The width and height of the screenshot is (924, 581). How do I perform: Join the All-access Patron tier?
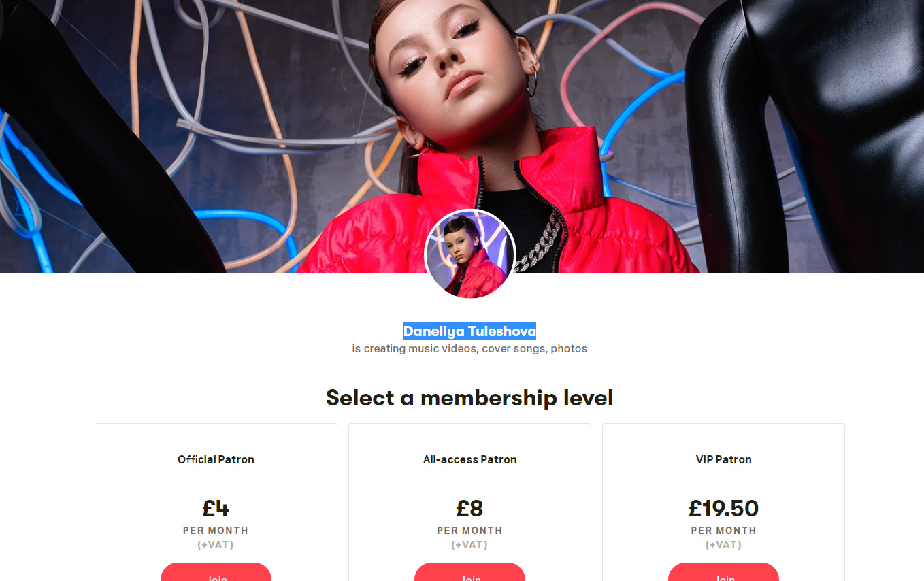click(469, 574)
